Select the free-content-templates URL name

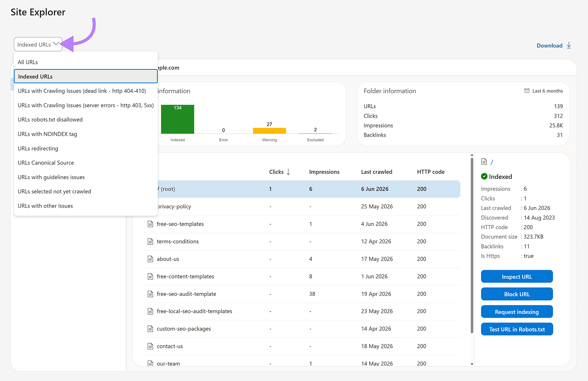(x=185, y=276)
